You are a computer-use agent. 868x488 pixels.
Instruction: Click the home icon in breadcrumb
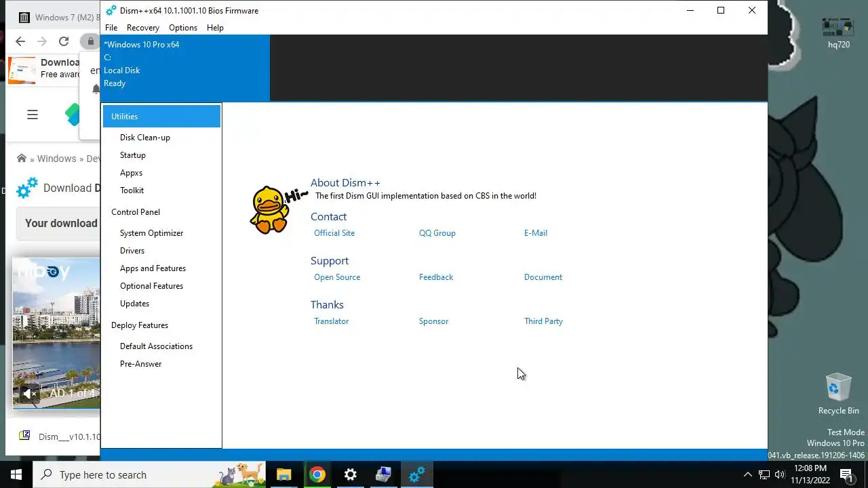22,158
